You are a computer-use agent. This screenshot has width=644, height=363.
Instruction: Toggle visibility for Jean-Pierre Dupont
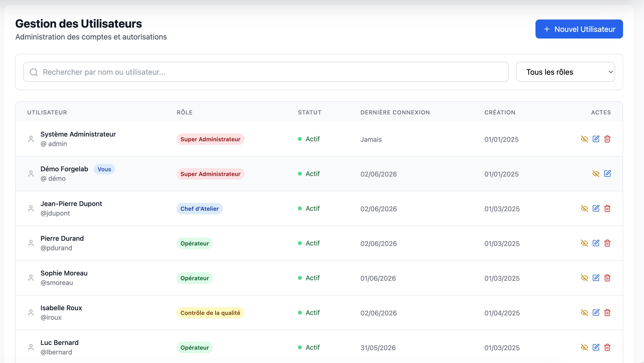pyautogui.click(x=584, y=208)
